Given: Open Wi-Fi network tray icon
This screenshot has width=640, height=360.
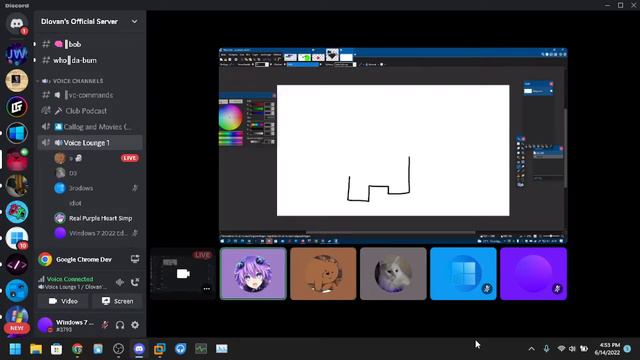Looking at the screenshot, I should tap(562, 349).
